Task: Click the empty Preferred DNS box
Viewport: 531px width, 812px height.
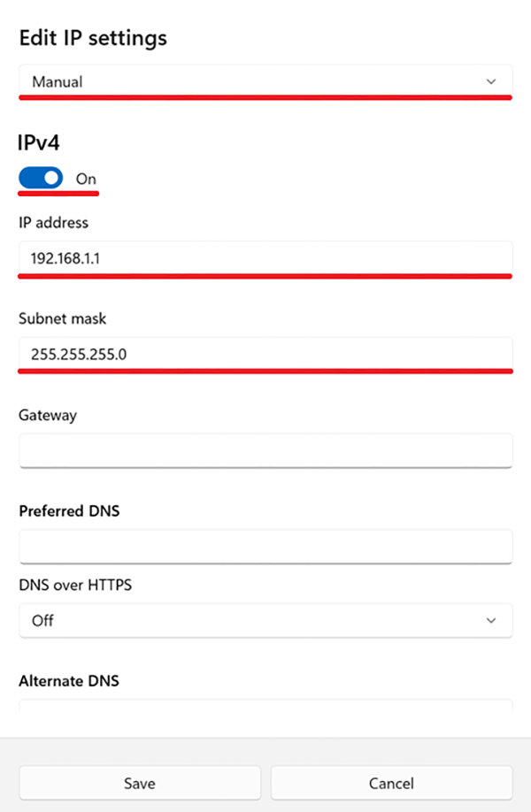Action: coord(265,547)
